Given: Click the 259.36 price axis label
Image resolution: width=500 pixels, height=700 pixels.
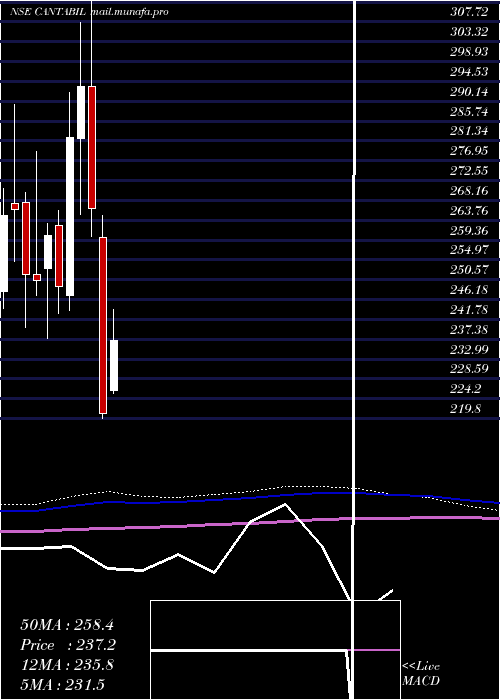Looking at the screenshot, I should [469, 230].
